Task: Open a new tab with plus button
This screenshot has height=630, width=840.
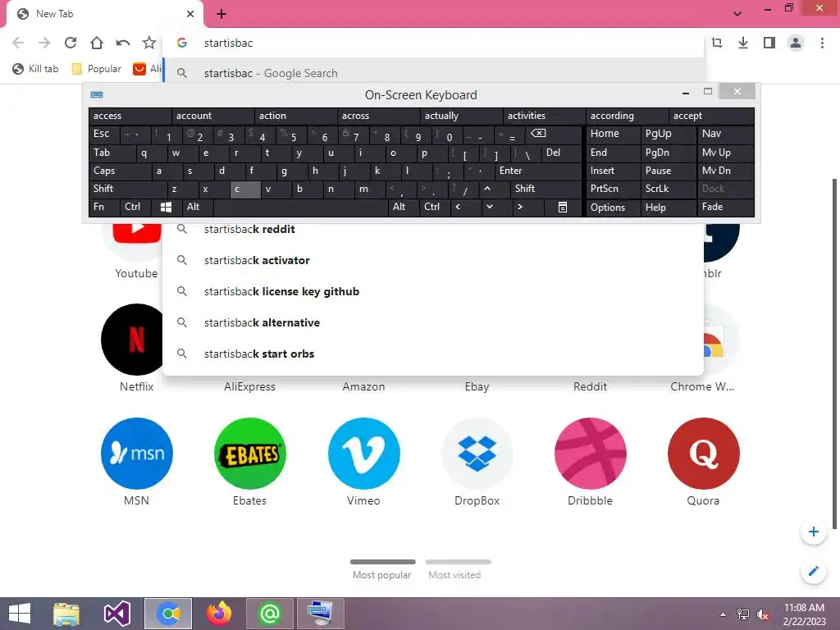Action: (221, 14)
